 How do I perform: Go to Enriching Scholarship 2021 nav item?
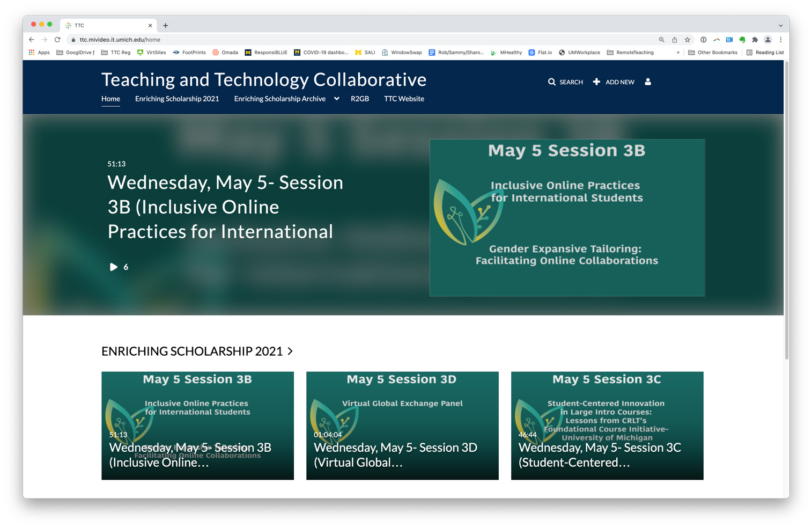coord(177,99)
